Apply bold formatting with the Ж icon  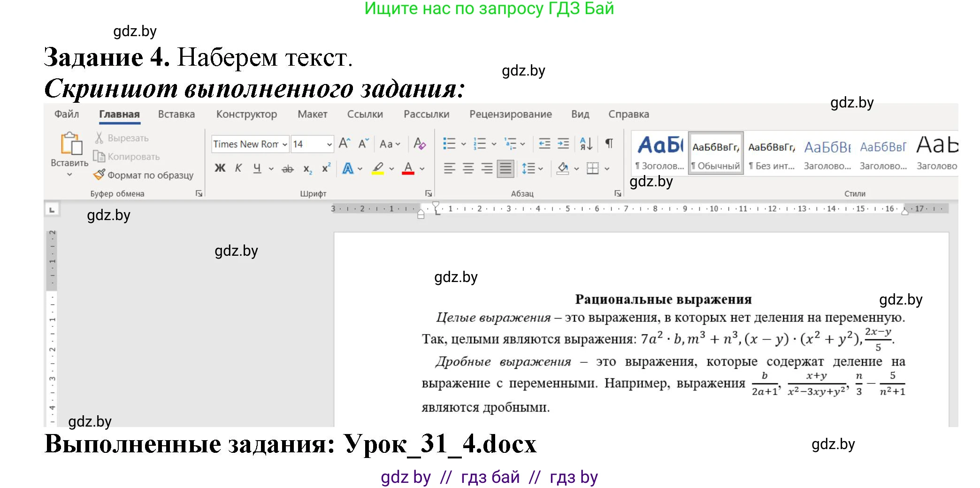click(x=220, y=169)
